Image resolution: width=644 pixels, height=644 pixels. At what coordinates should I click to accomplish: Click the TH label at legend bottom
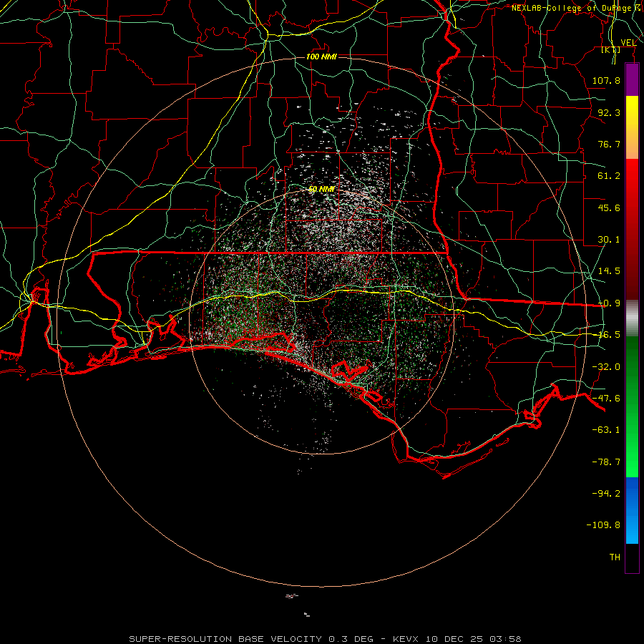(x=615, y=557)
